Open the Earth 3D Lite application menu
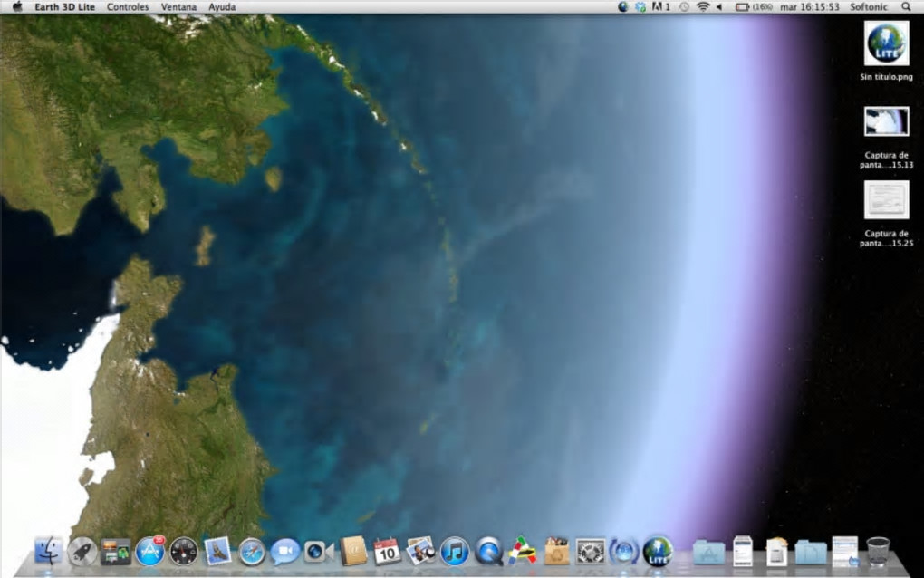The width and height of the screenshot is (924, 578). [65, 7]
